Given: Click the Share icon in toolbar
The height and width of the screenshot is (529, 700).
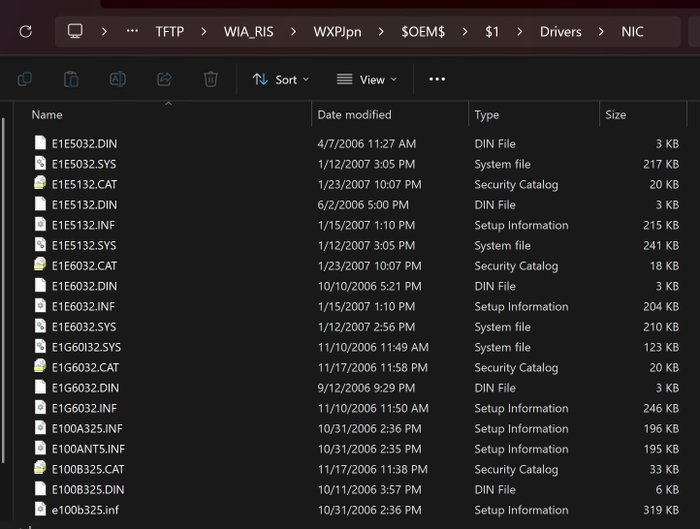Looking at the screenshot, I should [164, 79].
